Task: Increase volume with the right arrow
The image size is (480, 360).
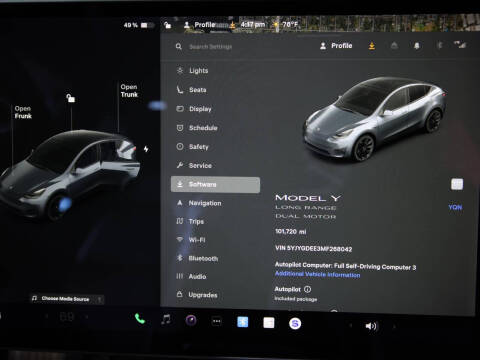Action: (394, 327)
